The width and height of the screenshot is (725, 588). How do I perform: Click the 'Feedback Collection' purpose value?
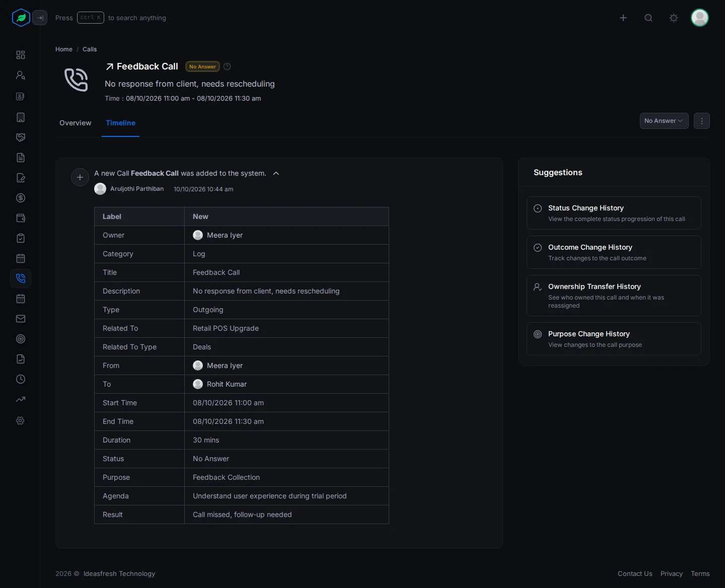tap(226, 477)
